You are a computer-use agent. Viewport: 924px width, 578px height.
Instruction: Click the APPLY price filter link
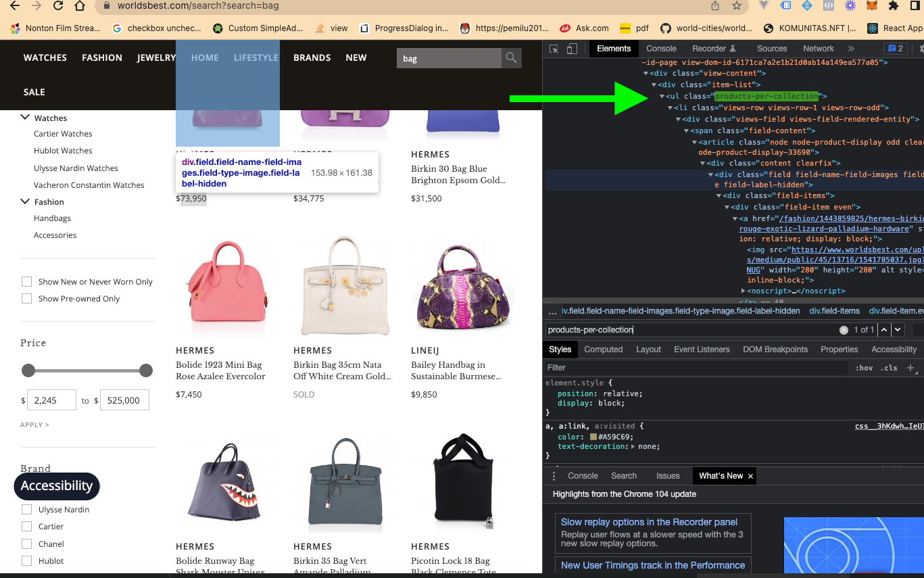34,425
